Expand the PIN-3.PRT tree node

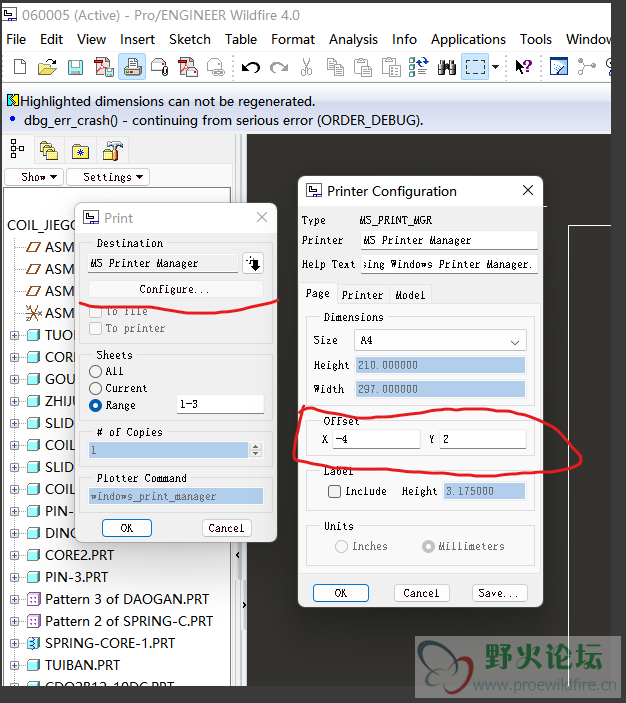coord(14,577)
